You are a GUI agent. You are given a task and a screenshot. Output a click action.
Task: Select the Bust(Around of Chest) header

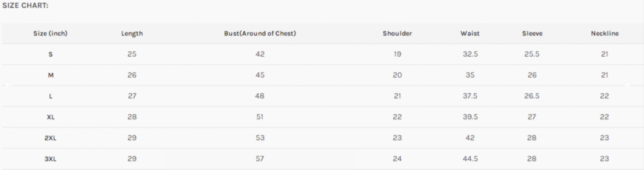coord(260,33)
